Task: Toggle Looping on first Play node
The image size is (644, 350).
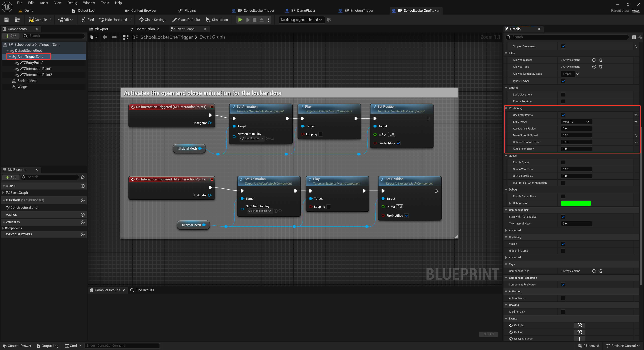Action: pyautogui.click(x=320, y=134)
